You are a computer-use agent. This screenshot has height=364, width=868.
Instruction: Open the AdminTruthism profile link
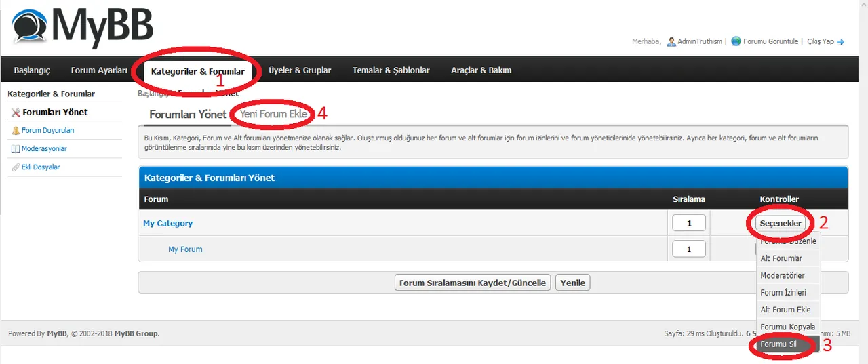701,41
